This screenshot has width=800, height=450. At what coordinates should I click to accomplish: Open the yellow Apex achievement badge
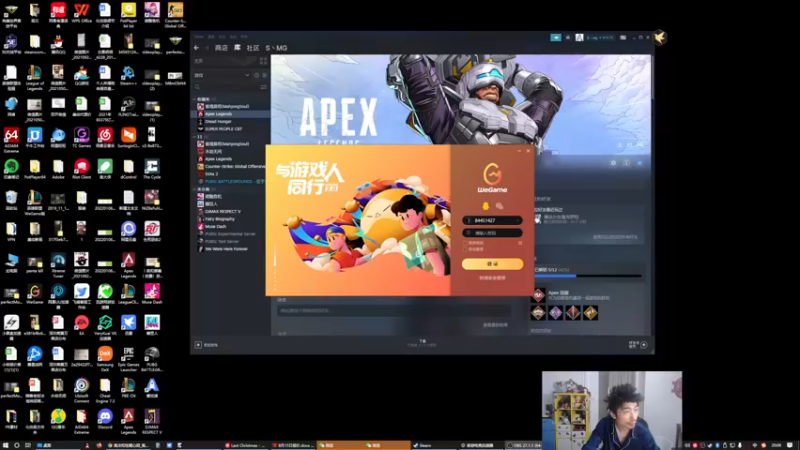tap(590, 313)
